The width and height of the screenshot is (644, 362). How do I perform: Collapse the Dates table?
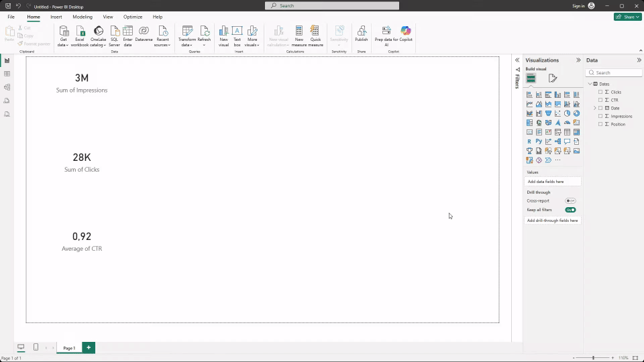pyautogui.click(x=590, y=84)
